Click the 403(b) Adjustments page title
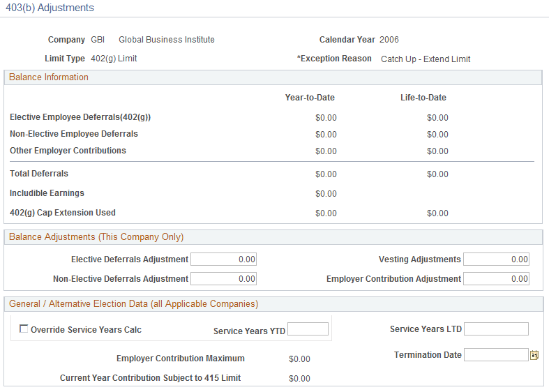Screen dimensions: 549x392 click(50, 8)
